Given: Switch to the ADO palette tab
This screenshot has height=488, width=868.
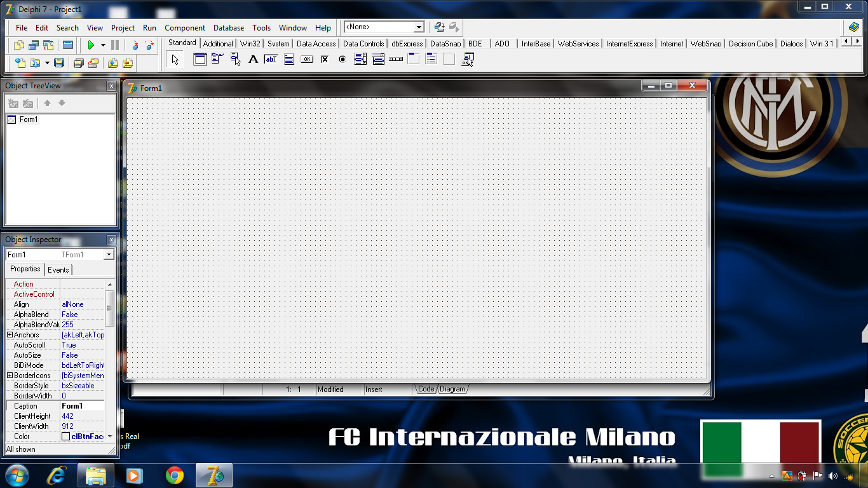Looking at the screenshot, I should [502, 44].
